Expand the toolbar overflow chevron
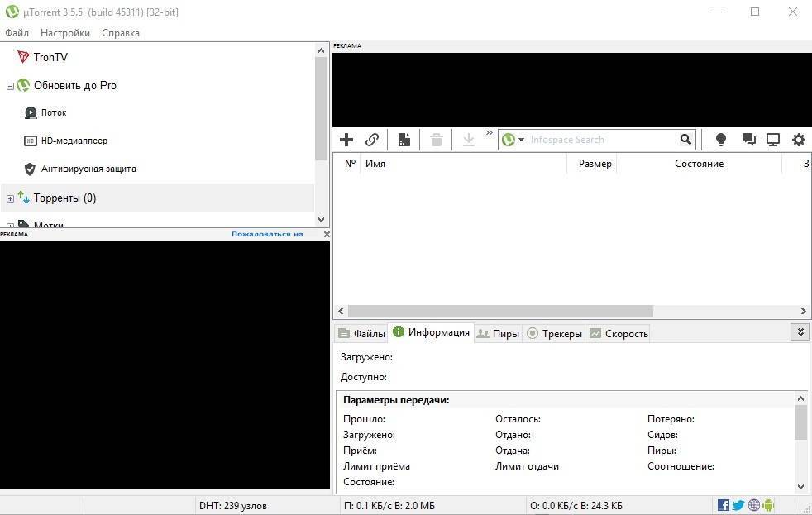 pyautogui.click(x=489, y=133)
